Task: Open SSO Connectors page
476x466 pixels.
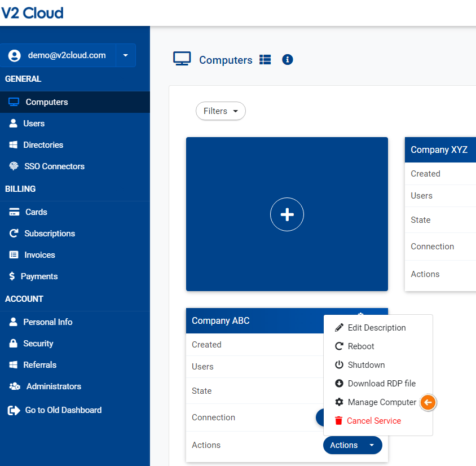Action: (75, 166)
